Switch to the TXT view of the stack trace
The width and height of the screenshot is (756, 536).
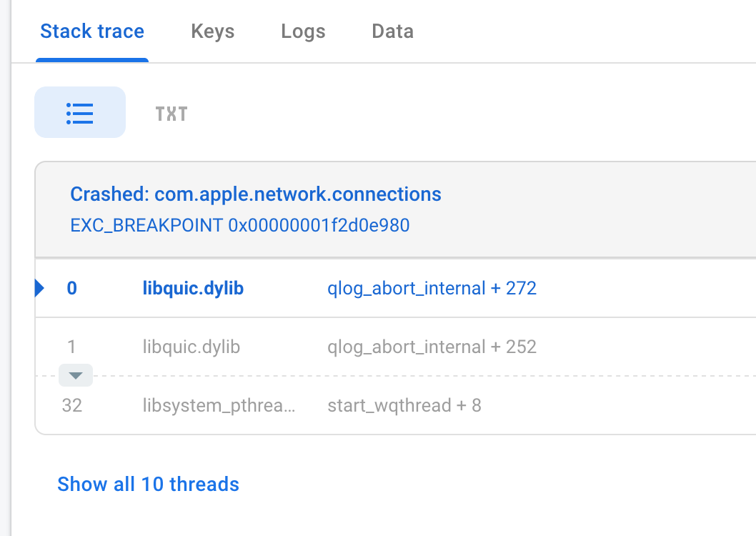point(171,114)
